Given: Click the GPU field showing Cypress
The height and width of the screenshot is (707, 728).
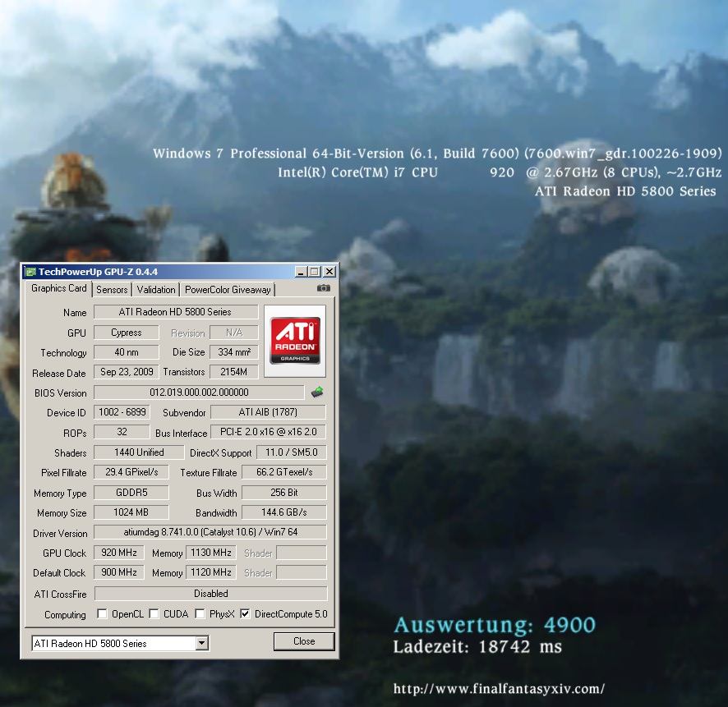Looking at the screenshot, I should (127, 333).
